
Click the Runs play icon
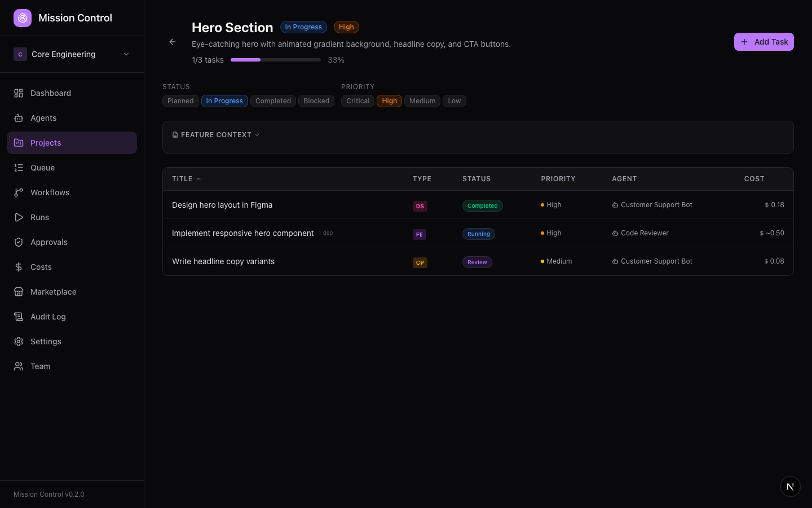coord(19,217)
